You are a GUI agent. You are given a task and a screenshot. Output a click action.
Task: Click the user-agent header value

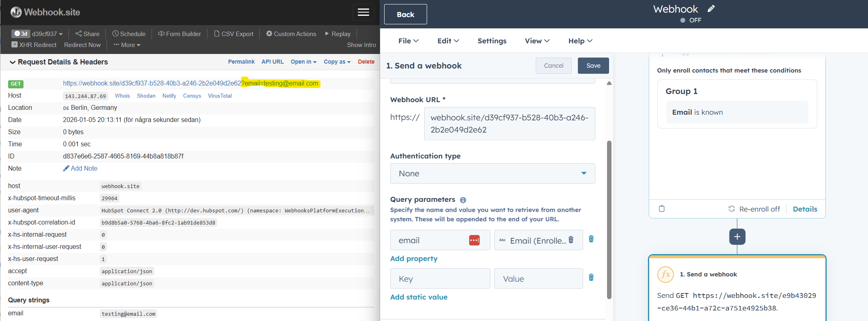235,210
